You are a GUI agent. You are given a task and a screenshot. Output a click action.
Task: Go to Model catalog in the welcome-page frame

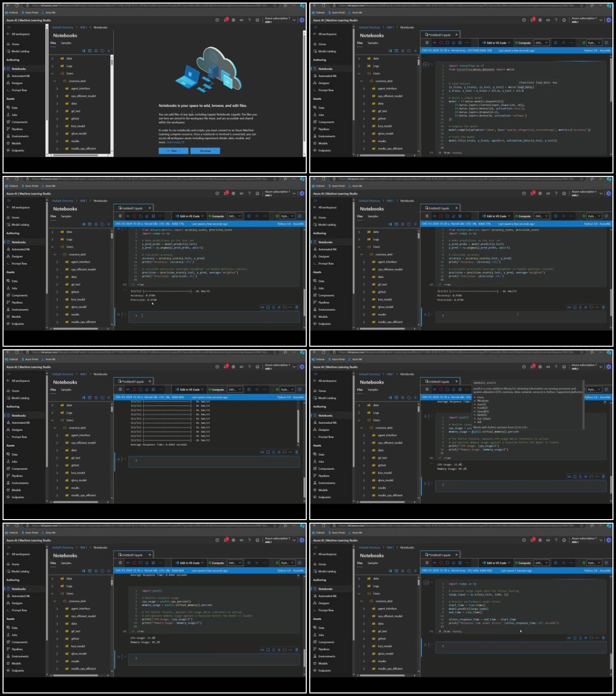coord(21,51)
